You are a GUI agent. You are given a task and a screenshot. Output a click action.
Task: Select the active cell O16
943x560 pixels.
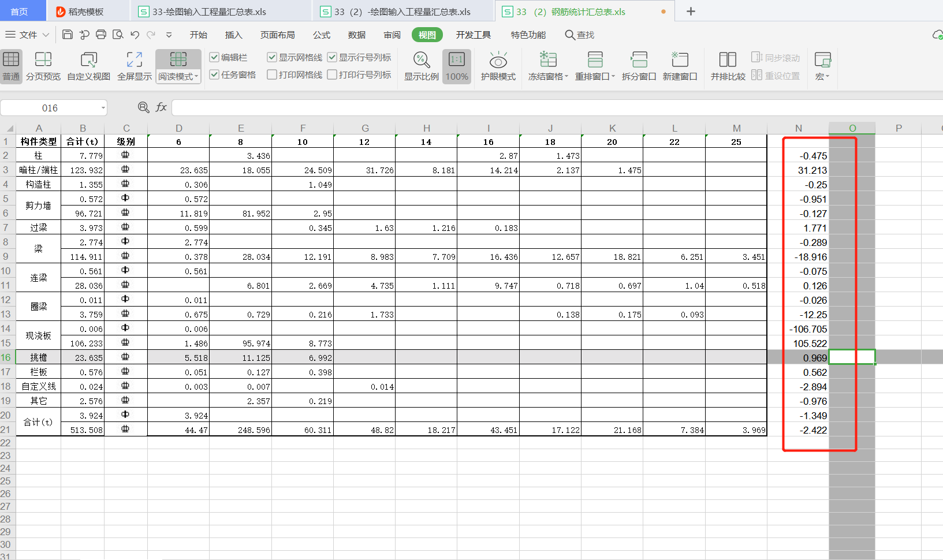(x=852, y=357)
